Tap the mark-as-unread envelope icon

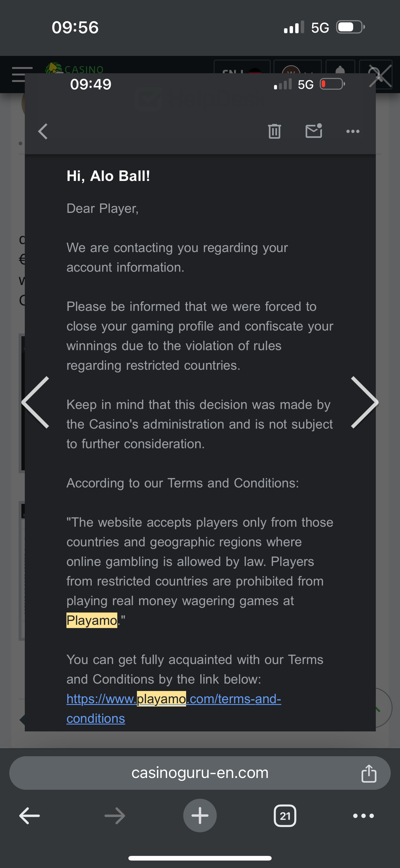coord(313,131)
